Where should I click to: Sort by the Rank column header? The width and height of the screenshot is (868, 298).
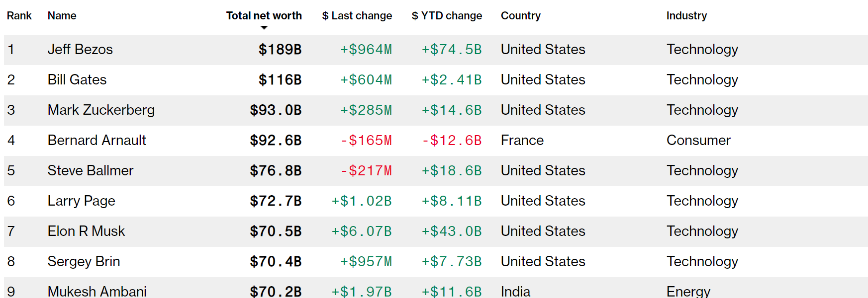19,16
